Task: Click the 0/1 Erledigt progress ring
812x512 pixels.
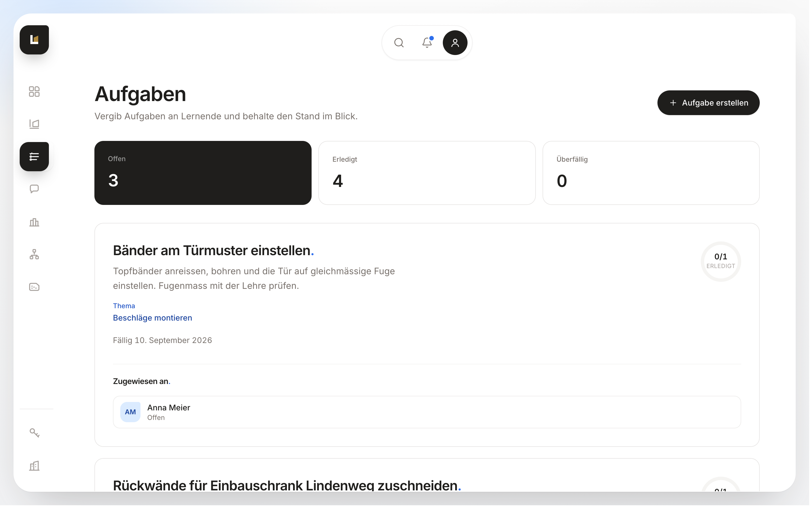Action: coord(721,261)
